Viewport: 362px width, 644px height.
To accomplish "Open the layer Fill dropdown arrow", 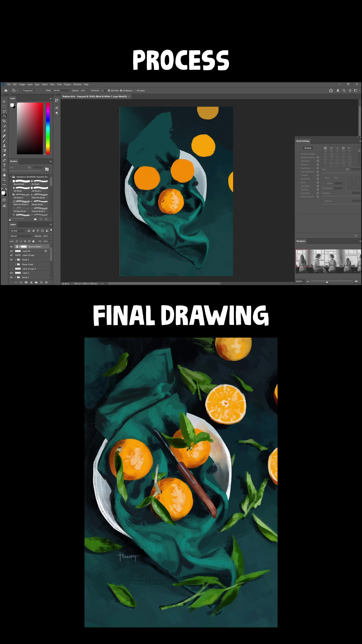I will 51,241.
